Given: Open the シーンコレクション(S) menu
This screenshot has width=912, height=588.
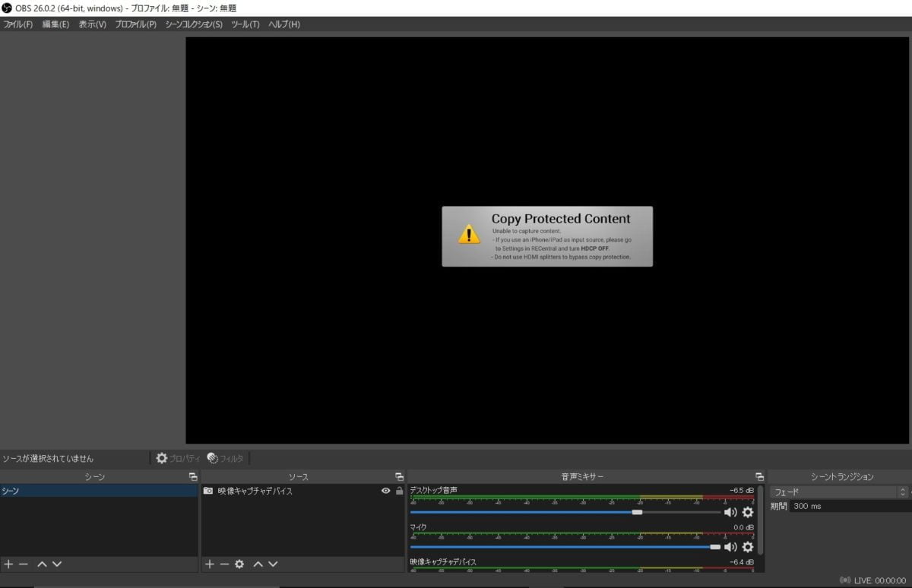Looking at the screenshot, I should 194,24.
